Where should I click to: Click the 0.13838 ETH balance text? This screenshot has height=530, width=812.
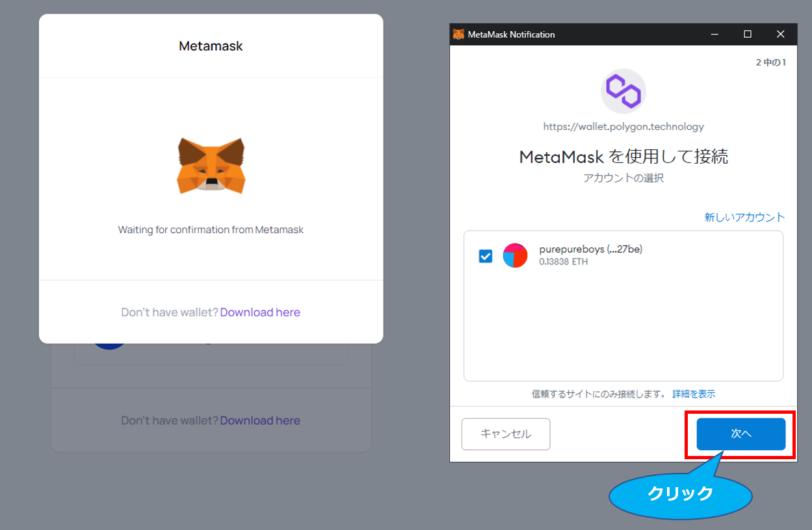(x=564, y=262)
